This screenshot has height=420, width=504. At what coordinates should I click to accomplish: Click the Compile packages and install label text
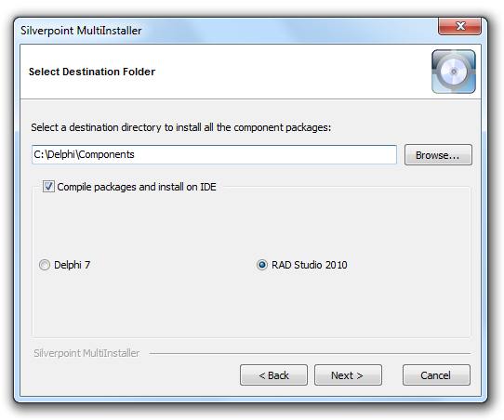[137, 187]
